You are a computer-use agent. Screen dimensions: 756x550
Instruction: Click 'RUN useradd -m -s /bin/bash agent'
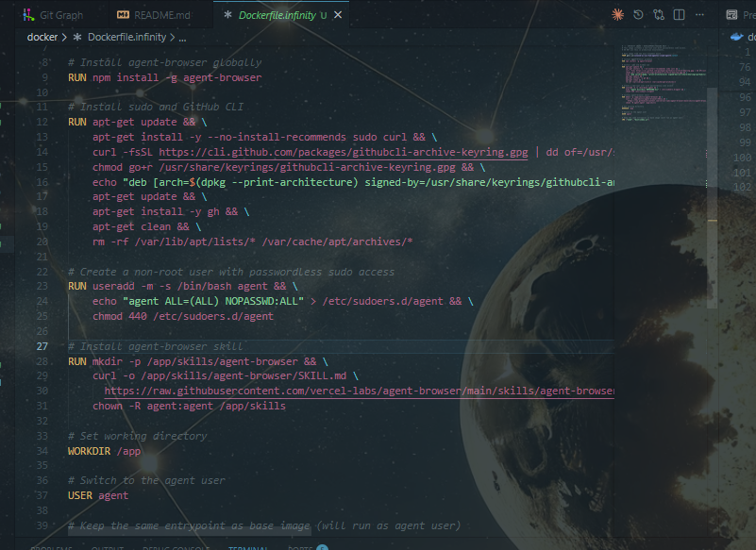click(183, 287)
